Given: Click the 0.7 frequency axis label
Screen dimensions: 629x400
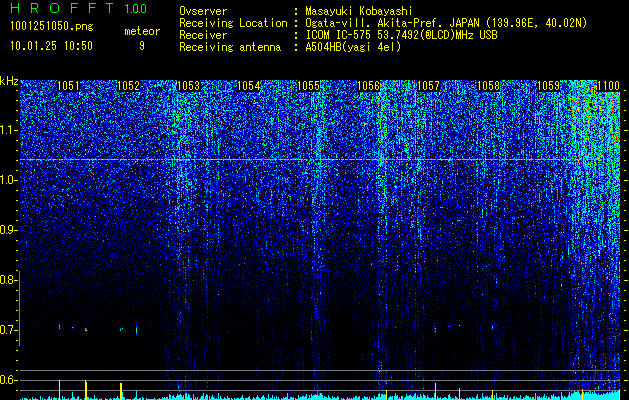Looking at the screenshot, I should [x=8, y=330].
